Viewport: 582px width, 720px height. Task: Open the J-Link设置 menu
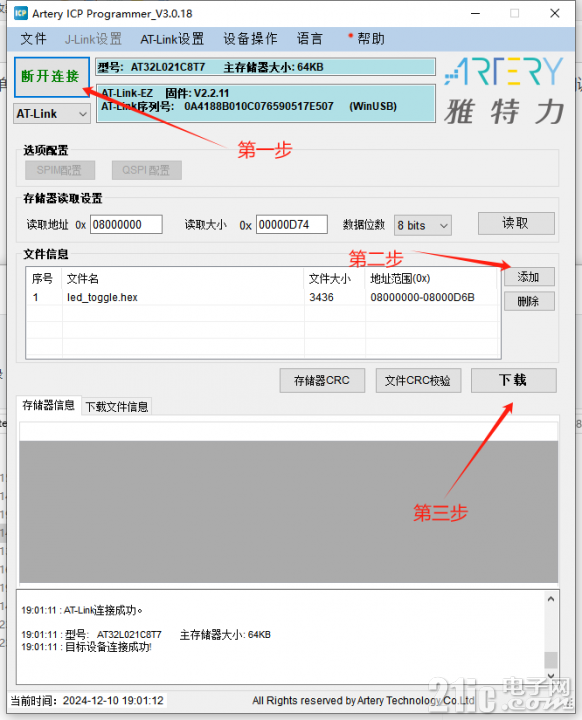tap(93, 39)
